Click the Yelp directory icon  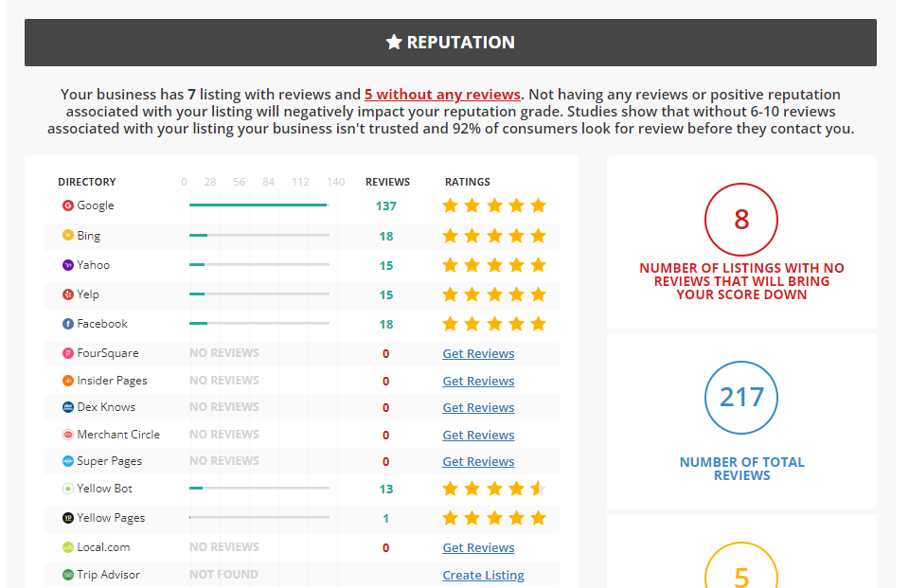pyautogui.click(x=68, y=294)
